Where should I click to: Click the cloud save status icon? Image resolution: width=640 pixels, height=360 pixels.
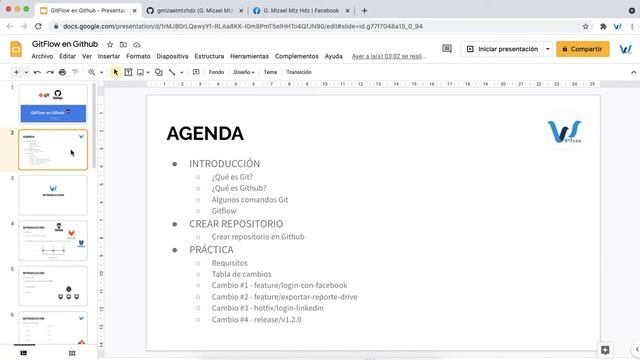137,44
